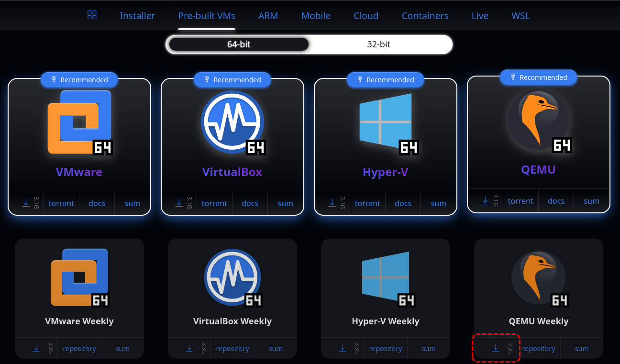This screenshot has height=364, width=620.
Task: Click the VMware Weekly logo
Action: 79,277
